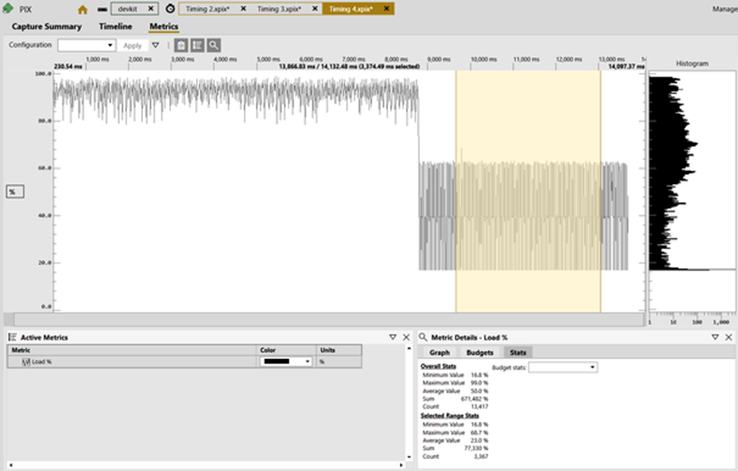Click the overall Maximum Value 99.0 %

coord(479,383)
